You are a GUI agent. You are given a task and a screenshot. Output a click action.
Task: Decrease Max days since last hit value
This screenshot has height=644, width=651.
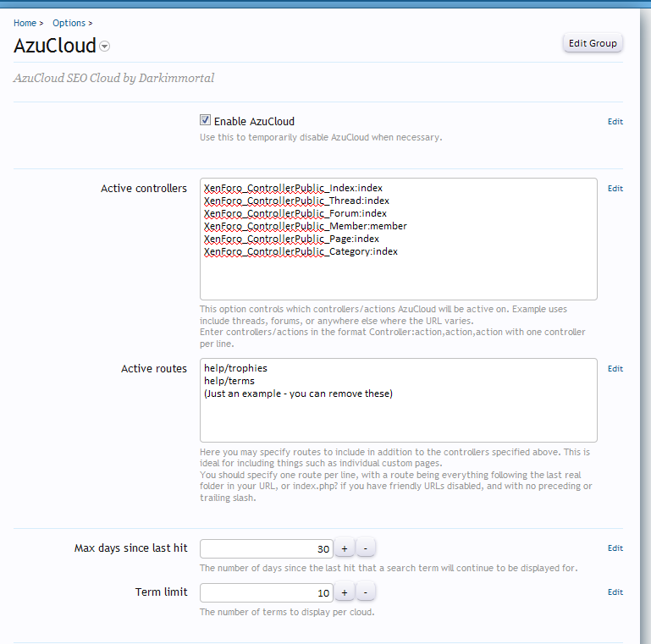pos(366,548)
